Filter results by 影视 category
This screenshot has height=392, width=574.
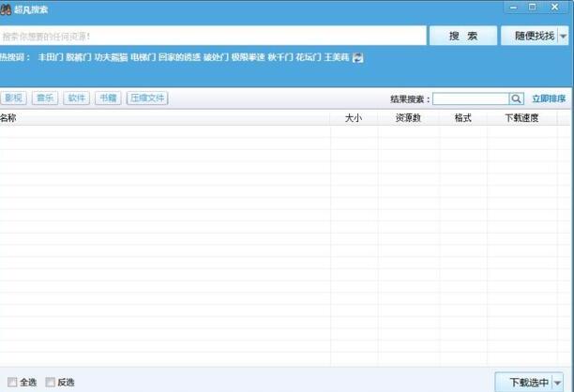point(13,98)
